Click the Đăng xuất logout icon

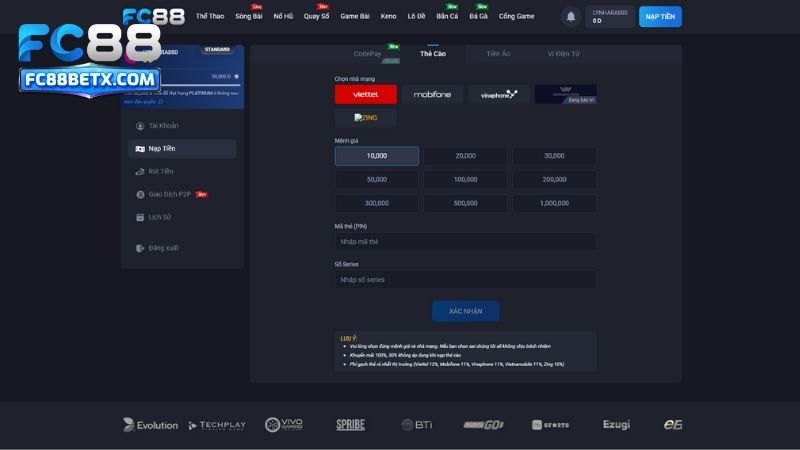coord(140,248)
